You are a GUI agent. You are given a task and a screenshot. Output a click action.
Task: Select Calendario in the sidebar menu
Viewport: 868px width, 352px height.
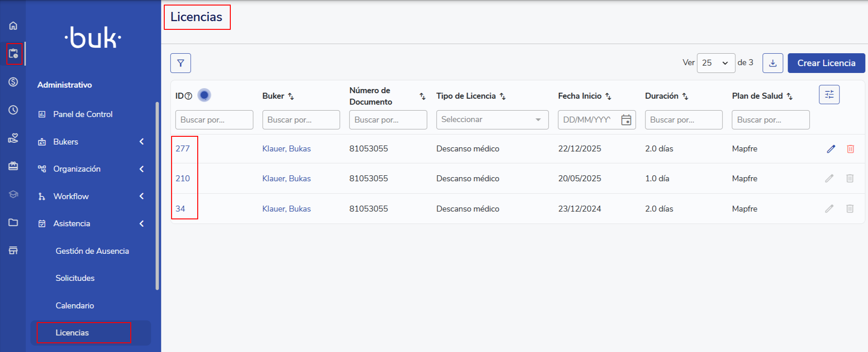(75, 306)
